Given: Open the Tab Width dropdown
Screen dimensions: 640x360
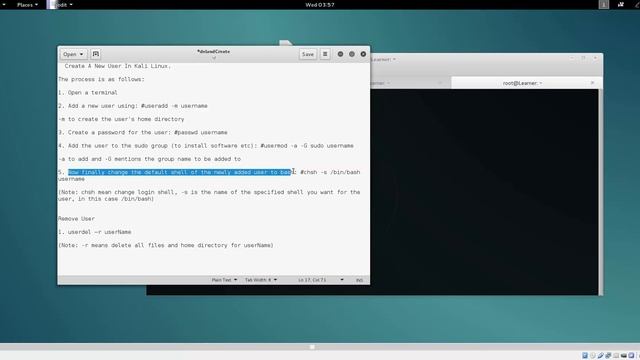Looking at the screenshot, I should tap(261, 280).
